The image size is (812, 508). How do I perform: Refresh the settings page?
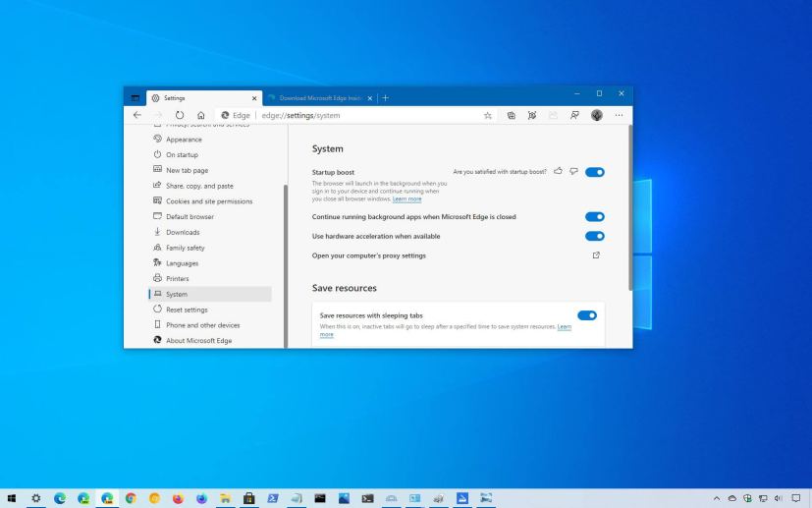(179, 115)
